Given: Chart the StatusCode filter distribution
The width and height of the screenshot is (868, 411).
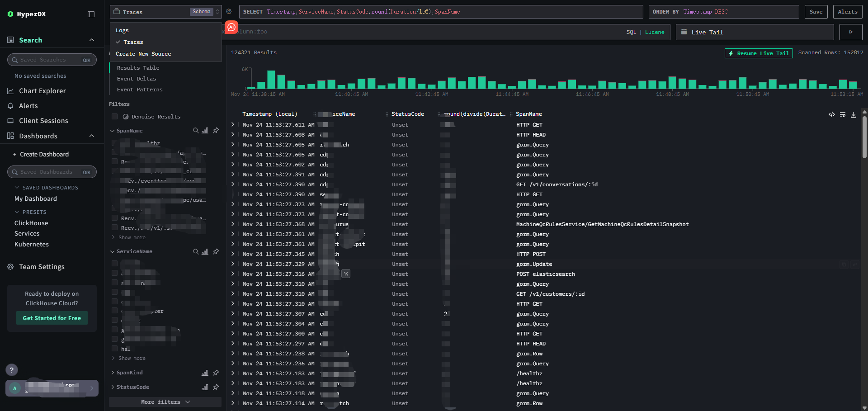Looking at the screenshot, I should click(205, 387).
